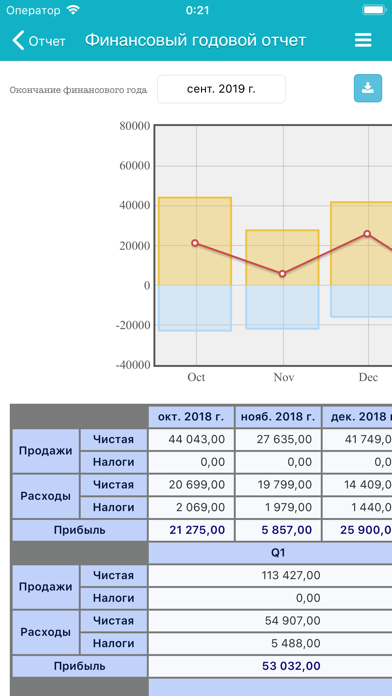The height and width of the screenshot is (696, 392).
Task: Select the Oct yellow sales bar
Action: coord(195,241)
